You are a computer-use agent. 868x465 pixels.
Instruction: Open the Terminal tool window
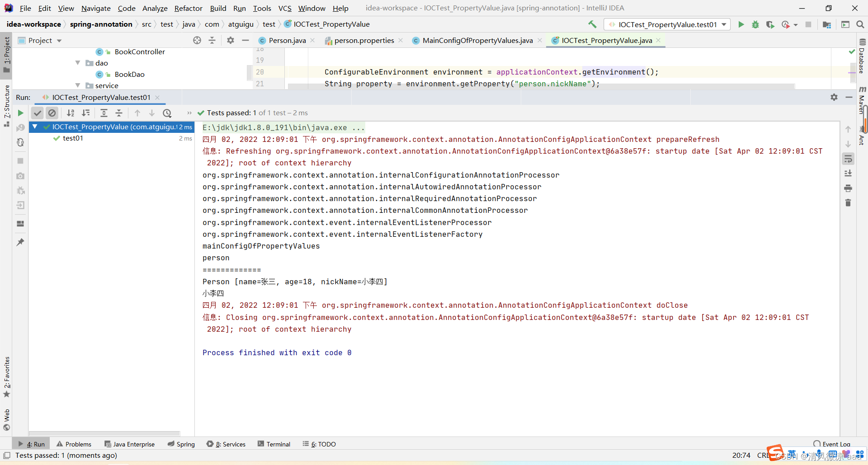274,444
